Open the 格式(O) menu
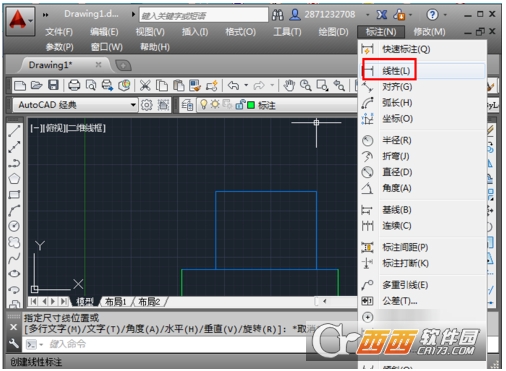The image size is (506, 371). click(240, 32)
